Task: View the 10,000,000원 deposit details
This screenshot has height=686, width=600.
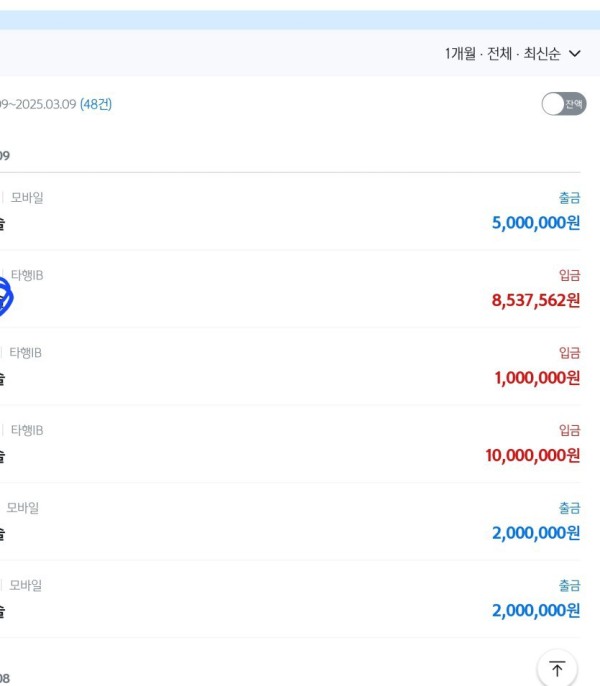Action: 532,455
